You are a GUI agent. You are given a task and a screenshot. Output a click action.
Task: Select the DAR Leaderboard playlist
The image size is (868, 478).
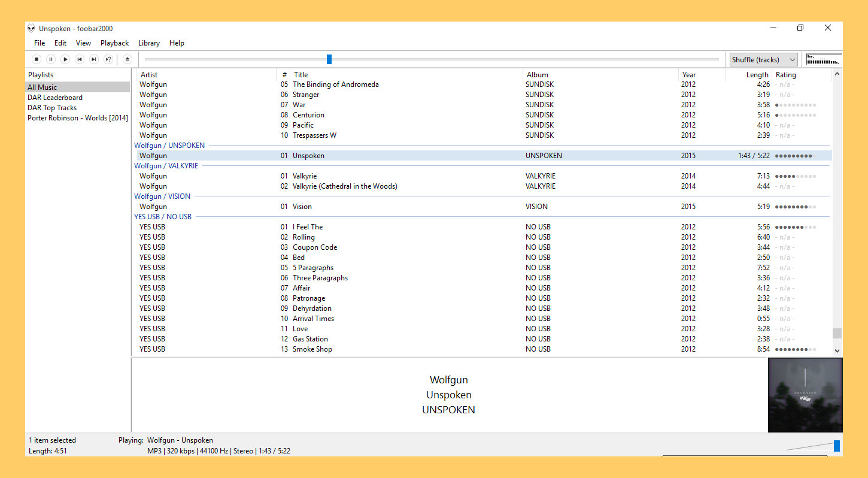point(55,98)
